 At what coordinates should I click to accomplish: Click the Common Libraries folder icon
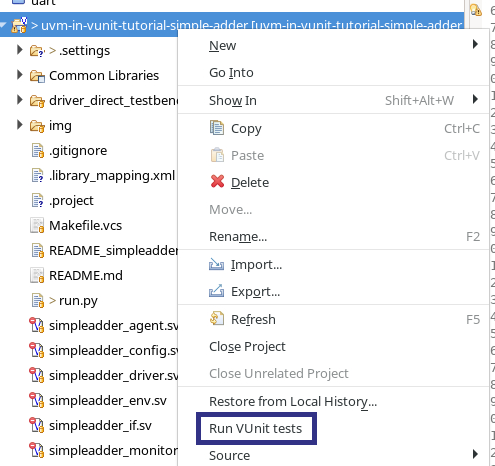pos(37,76)
